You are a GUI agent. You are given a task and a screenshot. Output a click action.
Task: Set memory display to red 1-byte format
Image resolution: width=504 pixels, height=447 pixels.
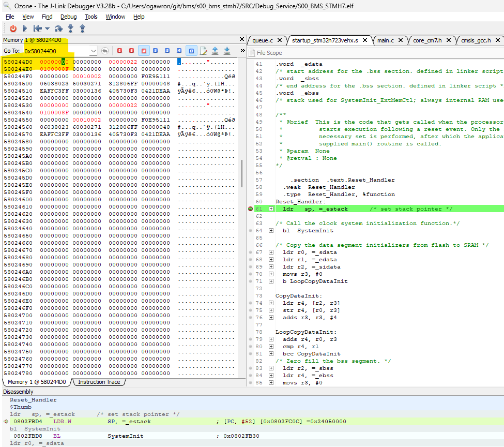[119, 51]
